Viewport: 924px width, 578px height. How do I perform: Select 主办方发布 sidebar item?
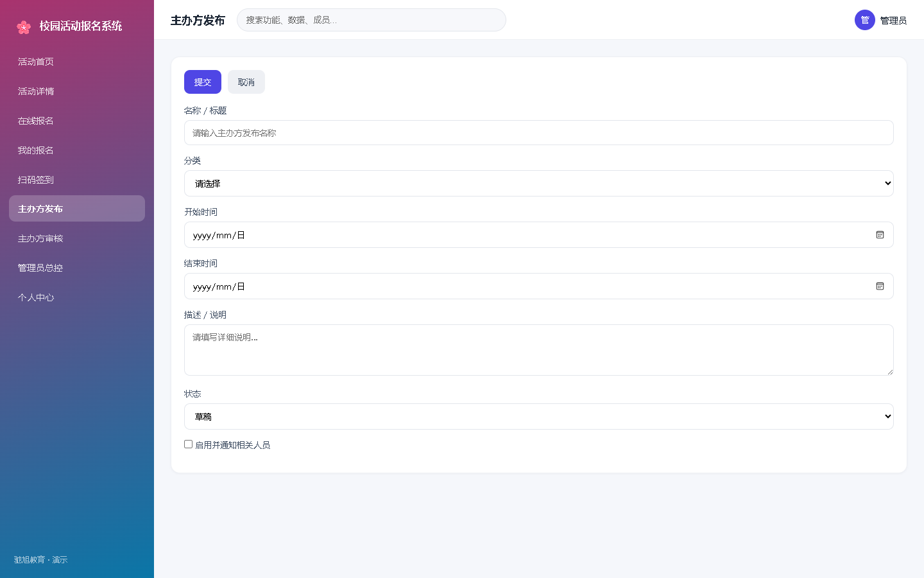(77, 209)
